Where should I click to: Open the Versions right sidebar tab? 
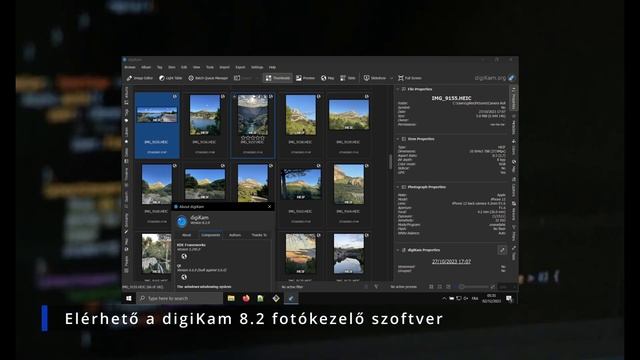[513, 211]
